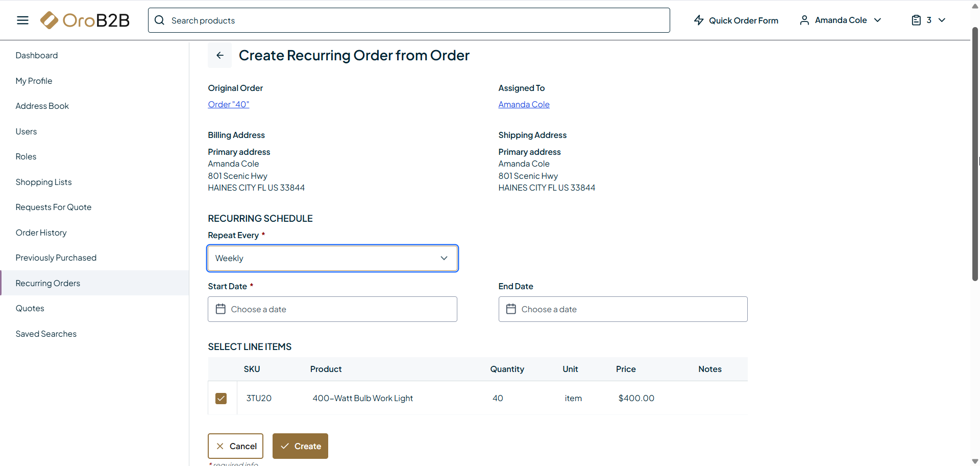Click the End Date calendar icon
980x466 pixels.
click(511, 309)
